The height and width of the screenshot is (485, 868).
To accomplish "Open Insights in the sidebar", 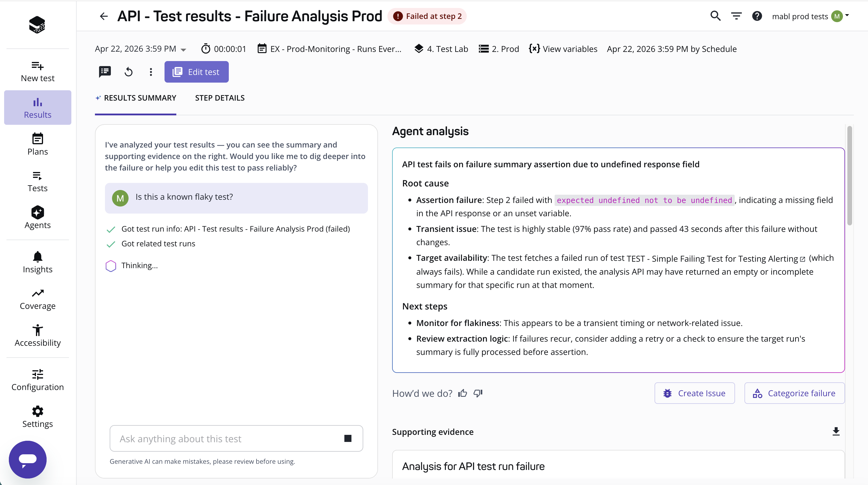I will click(37, 262).
